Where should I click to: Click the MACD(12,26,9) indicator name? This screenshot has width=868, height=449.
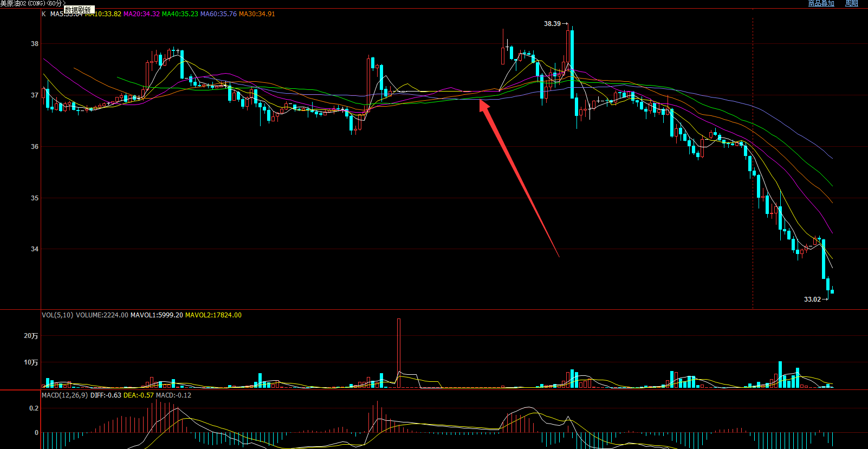coord(64,395)
